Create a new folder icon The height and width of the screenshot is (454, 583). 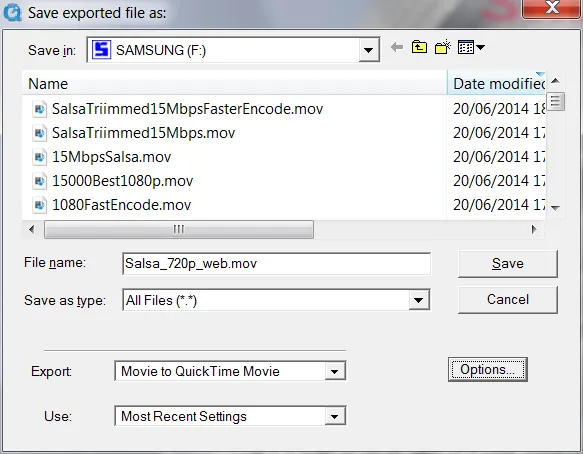pos(442,47)
